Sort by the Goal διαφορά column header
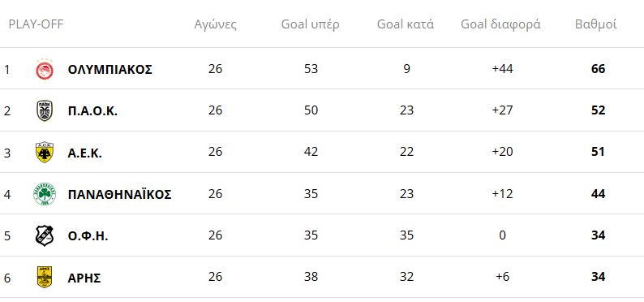The image size is (644, 302). coord(500,24)
